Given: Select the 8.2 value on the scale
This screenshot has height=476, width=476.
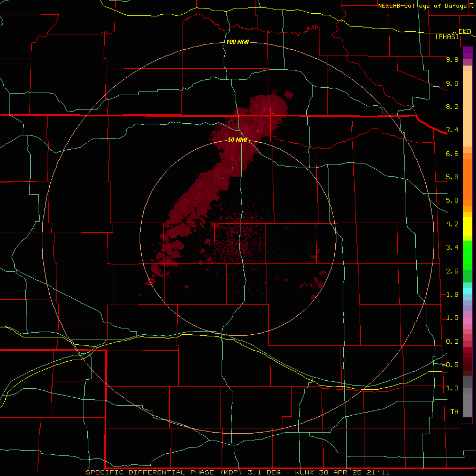Looking at the screenshot, I should pyautogui.click(x=452, y=106).
